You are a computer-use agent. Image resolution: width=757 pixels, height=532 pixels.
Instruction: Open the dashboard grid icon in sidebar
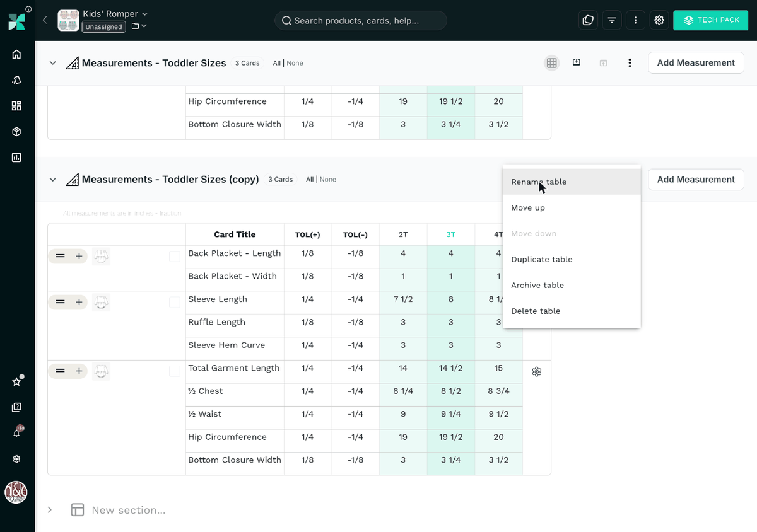17,106
